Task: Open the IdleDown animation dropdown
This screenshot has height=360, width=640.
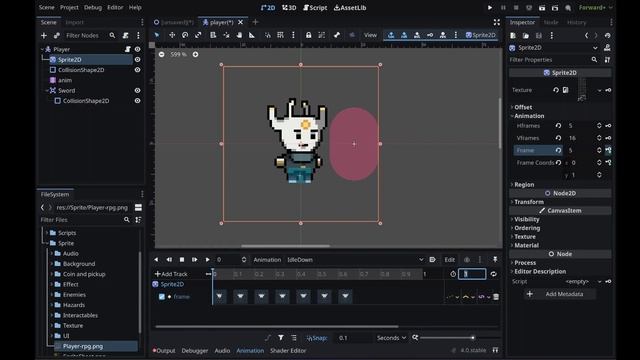Action: click(355, 260)
